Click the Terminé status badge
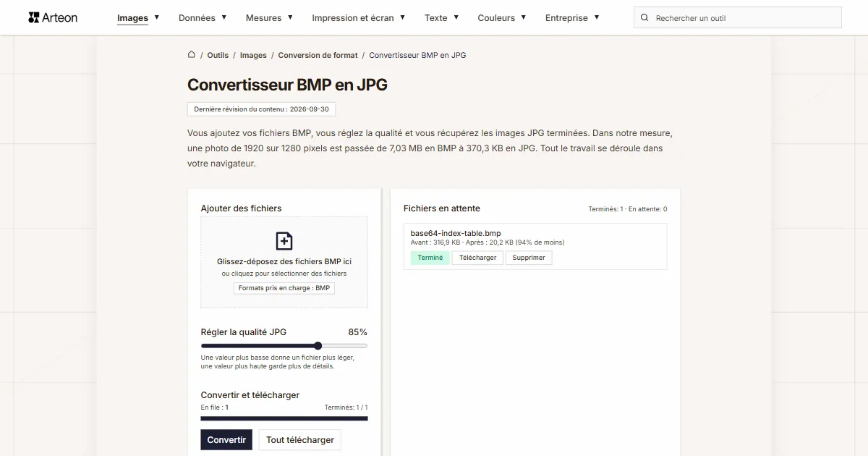Screen dimensions: 868x456 [430, 258]
